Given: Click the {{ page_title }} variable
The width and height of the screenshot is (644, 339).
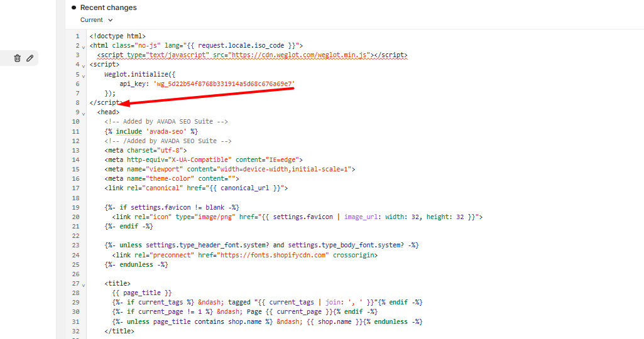Looking at the screenshot, I should 142,293.
